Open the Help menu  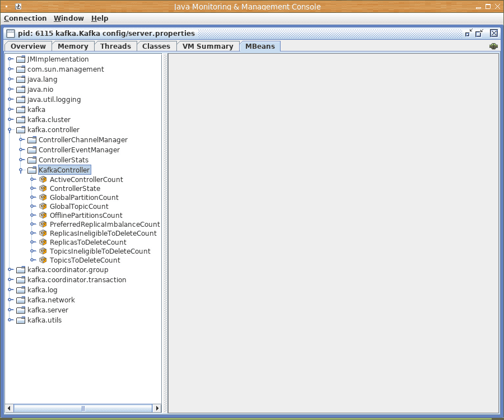coord(100,18)
